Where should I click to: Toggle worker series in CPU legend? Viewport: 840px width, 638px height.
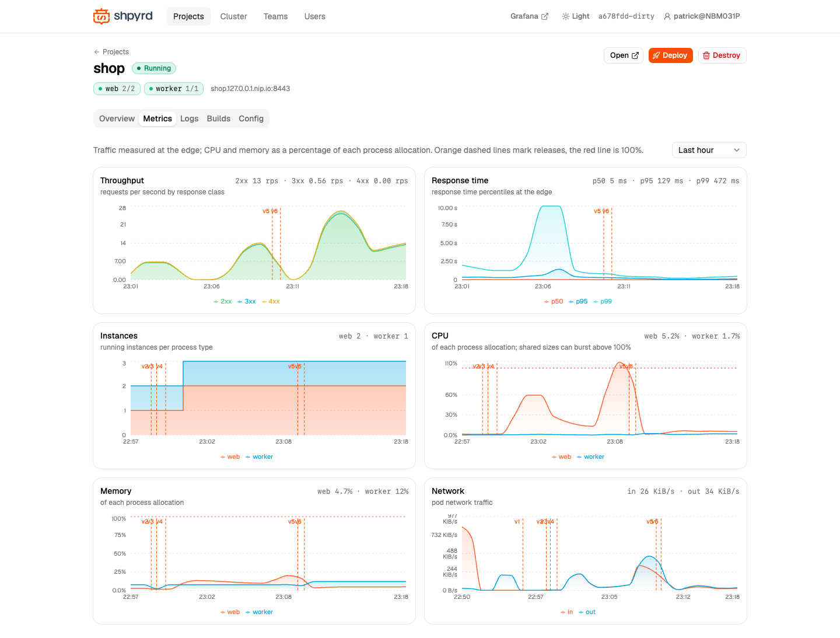[590, 457]
